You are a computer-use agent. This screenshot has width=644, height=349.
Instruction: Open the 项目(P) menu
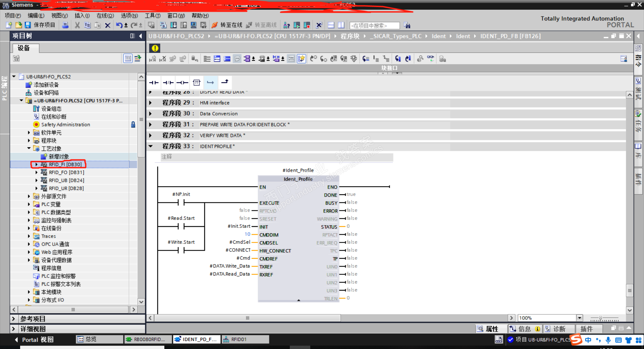(x=13, y=15)
